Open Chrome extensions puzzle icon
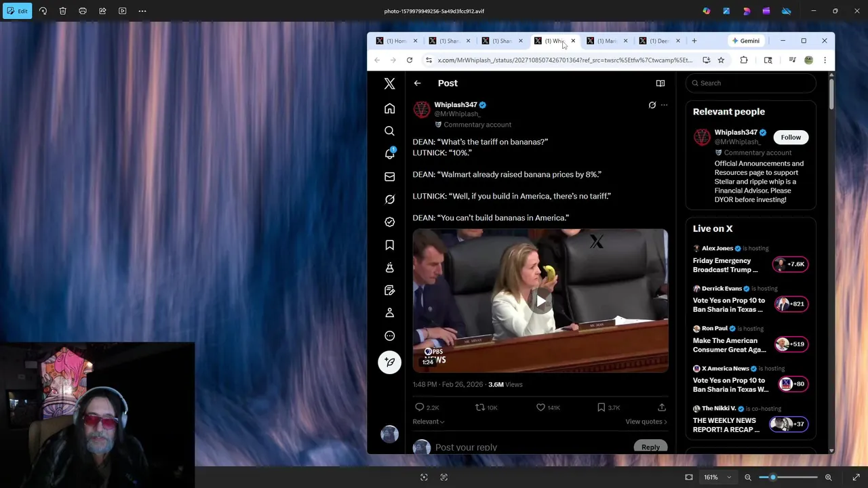Viewport: 868px width, 488px height. coord(744,60)
